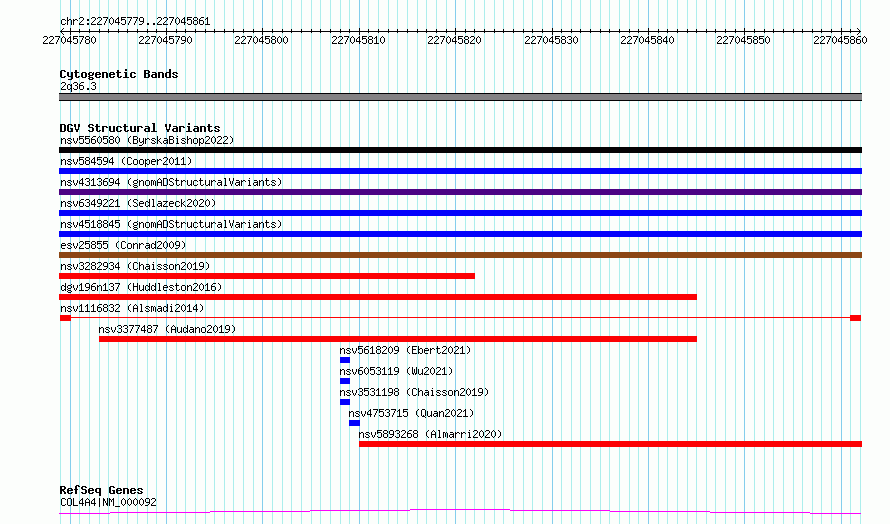Select the red nsv3377487 Audano2019 bar

397,339
